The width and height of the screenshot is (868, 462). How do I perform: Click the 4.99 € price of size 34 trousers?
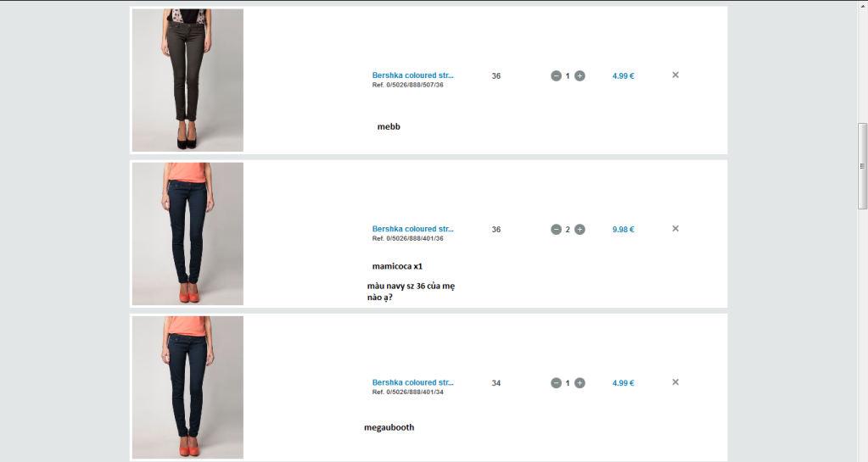tap(624, 383)
